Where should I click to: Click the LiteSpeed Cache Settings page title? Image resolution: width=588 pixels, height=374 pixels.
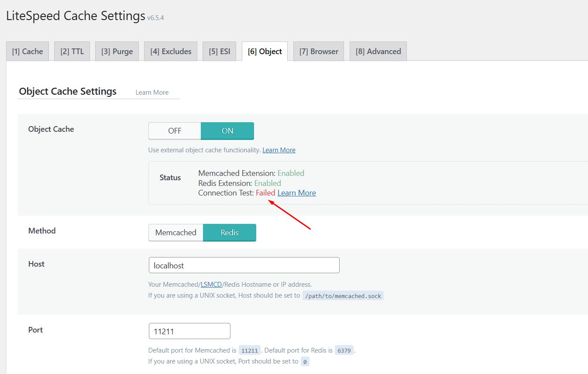(x=76, y=16)
